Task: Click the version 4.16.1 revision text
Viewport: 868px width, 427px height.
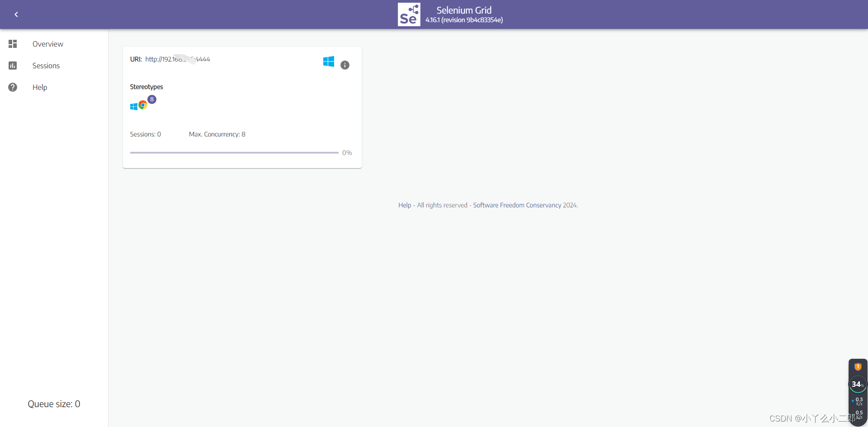Action: click(464, 20)
